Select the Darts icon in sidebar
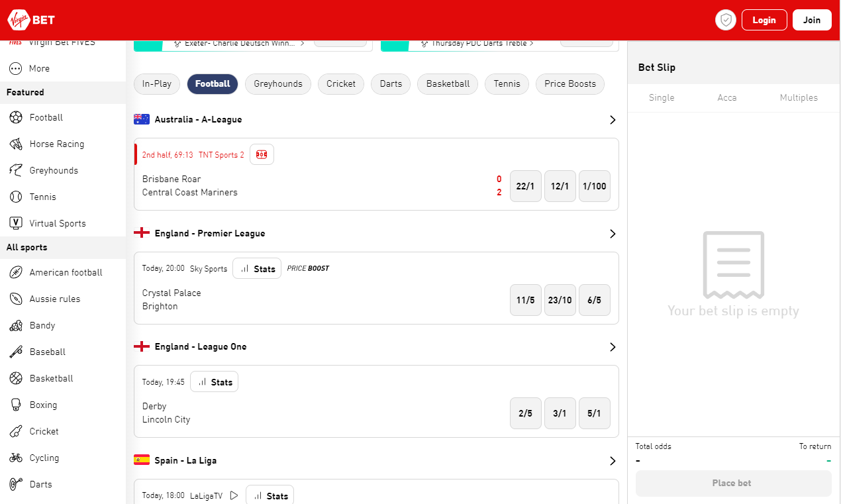This screenshot has width=841, height=504. 16,484
